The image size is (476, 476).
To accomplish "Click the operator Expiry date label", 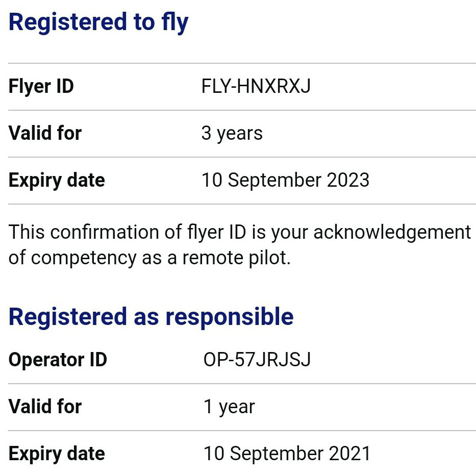I will [x=57, y=454].
